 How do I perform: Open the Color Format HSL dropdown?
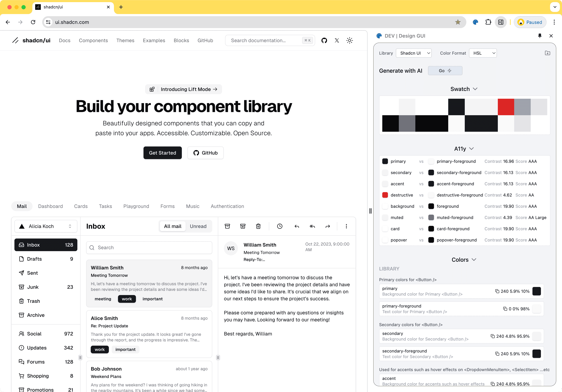point(483,53)
